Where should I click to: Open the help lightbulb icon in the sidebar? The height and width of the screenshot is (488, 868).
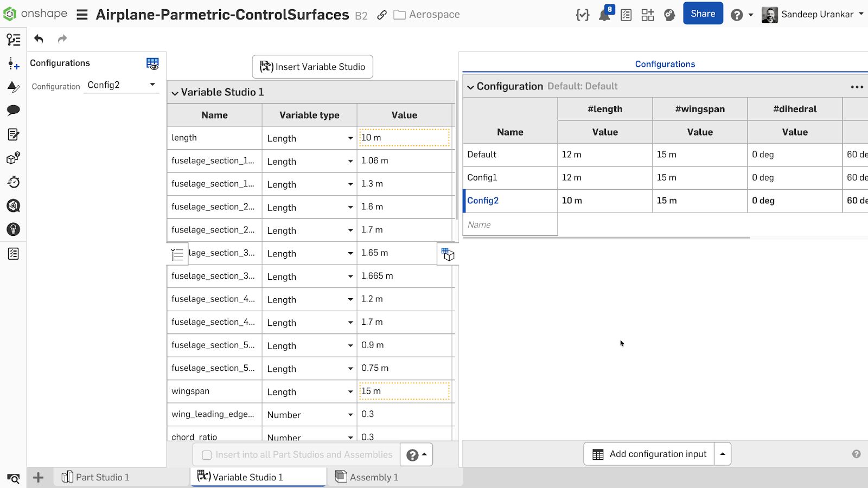13,229
